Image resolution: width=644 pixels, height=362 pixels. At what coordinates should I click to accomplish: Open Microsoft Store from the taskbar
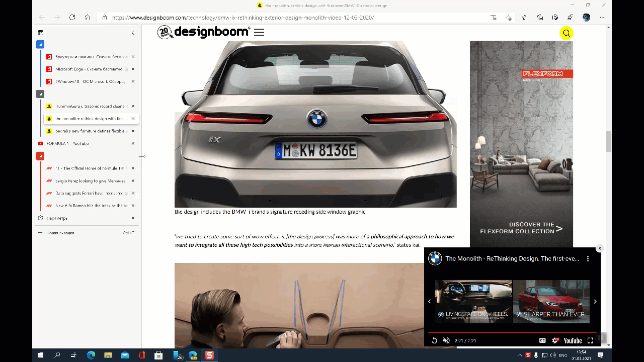pyautogui.click(x=158, y=355)
